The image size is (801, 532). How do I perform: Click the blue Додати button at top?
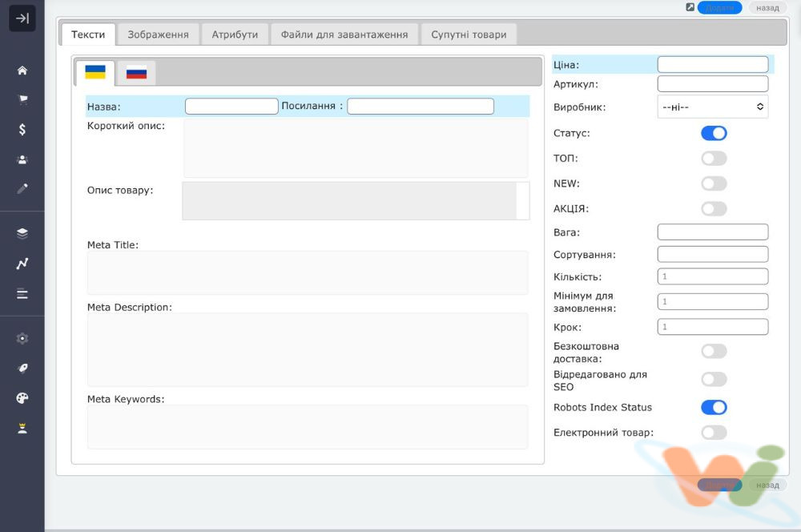719,8
